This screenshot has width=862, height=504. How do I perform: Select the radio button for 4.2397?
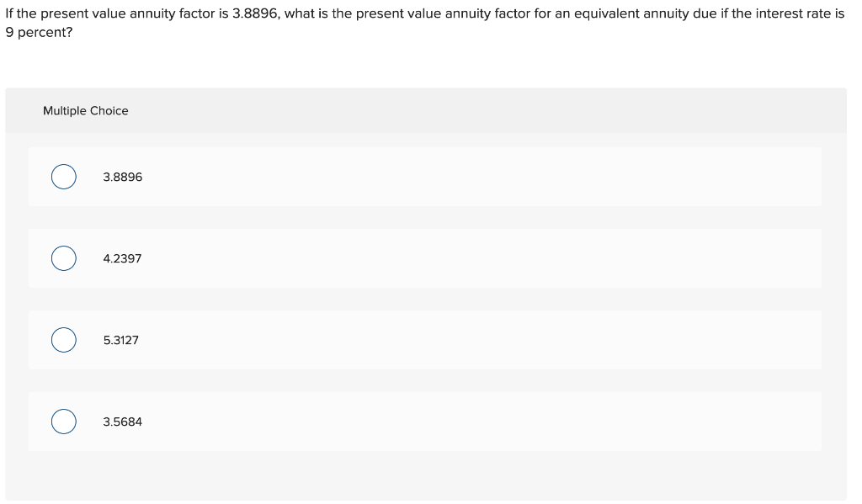(63, 258)
